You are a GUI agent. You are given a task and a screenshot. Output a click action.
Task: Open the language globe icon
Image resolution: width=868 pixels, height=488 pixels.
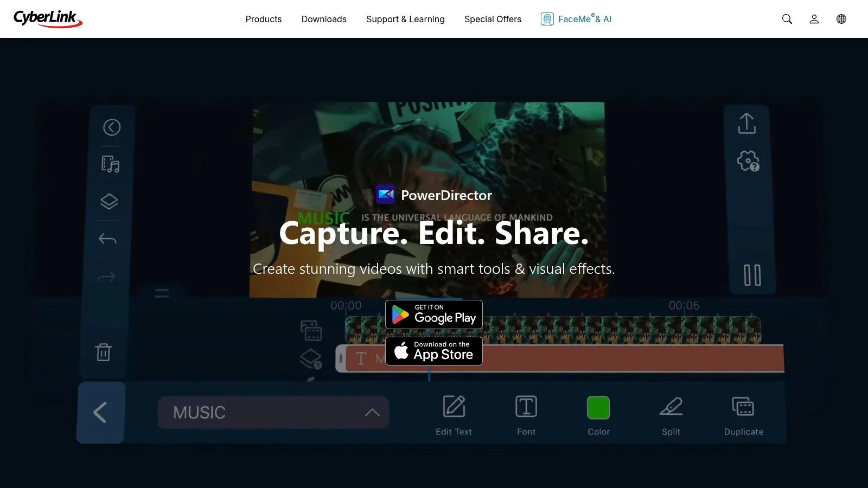[x=841, y=19]
